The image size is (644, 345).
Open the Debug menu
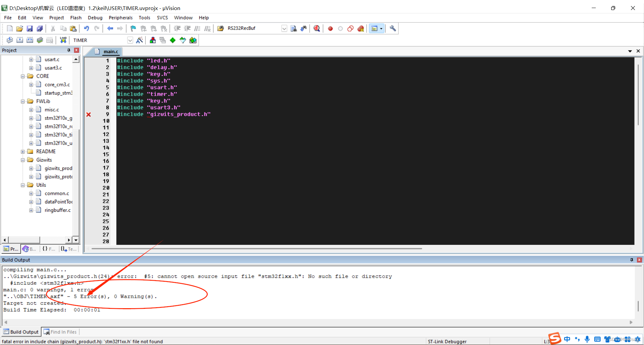pyautogui.click(x=95, y=18)
